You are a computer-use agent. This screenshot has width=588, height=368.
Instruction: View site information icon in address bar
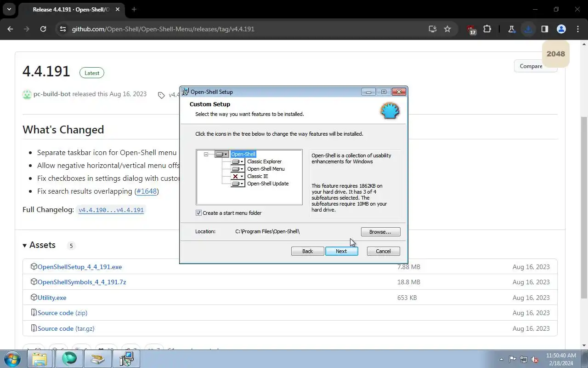coord(63,29)
